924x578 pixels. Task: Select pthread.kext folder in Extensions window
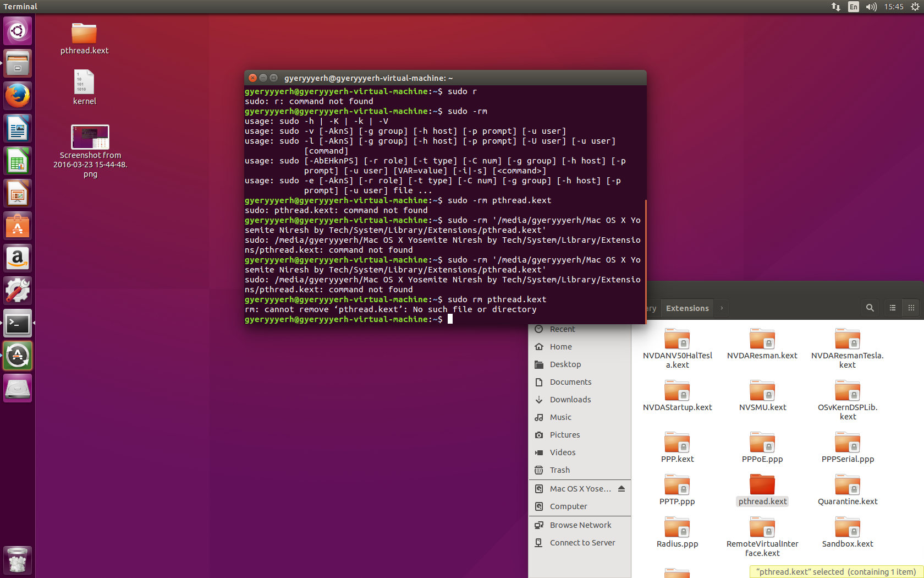(x=762, y=490)
